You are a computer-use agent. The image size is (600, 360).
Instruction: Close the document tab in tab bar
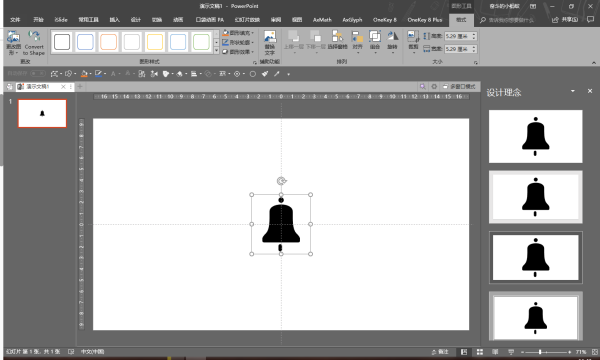tap(64, 87)
